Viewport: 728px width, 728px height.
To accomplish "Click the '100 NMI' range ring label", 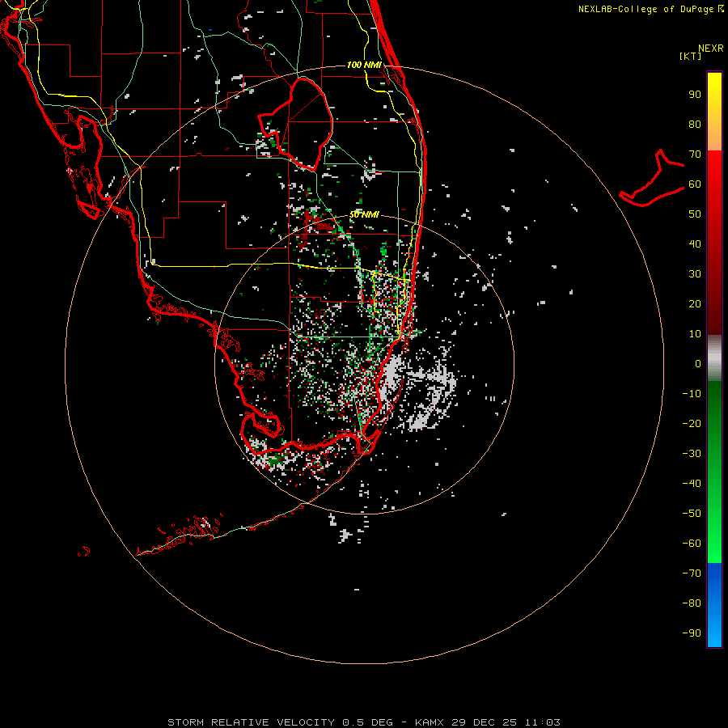I will point(363,65).
